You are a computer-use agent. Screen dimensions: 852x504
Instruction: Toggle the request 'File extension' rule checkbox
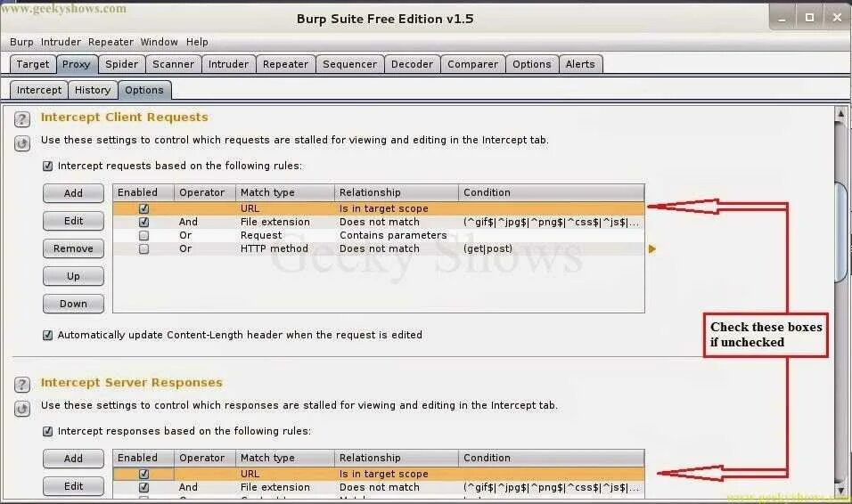click(143, 222)
